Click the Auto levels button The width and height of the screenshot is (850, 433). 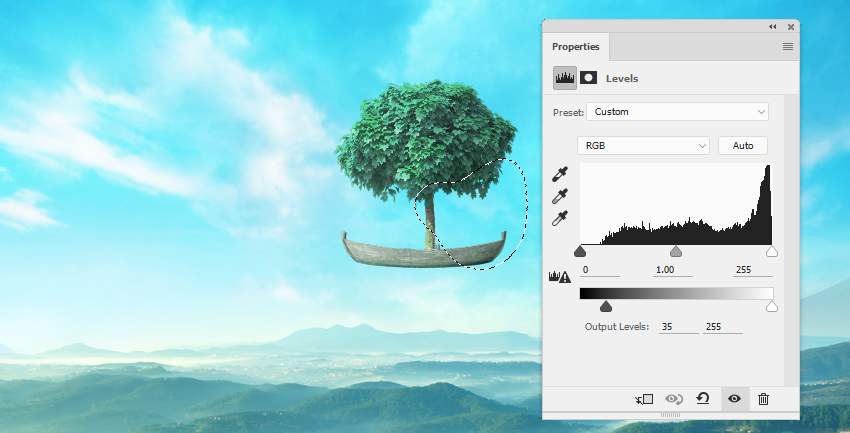click(x=743, y=146)
